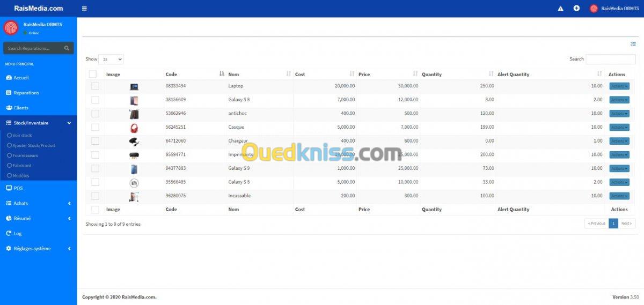
Task: Go to the Next page button
Action: pos(626,224)
